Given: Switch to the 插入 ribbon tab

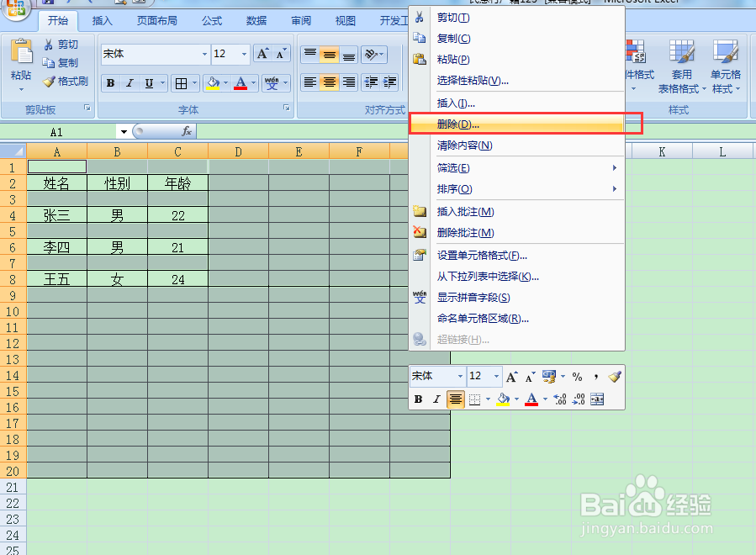Looking at the screenshot, I should (103, 21).
